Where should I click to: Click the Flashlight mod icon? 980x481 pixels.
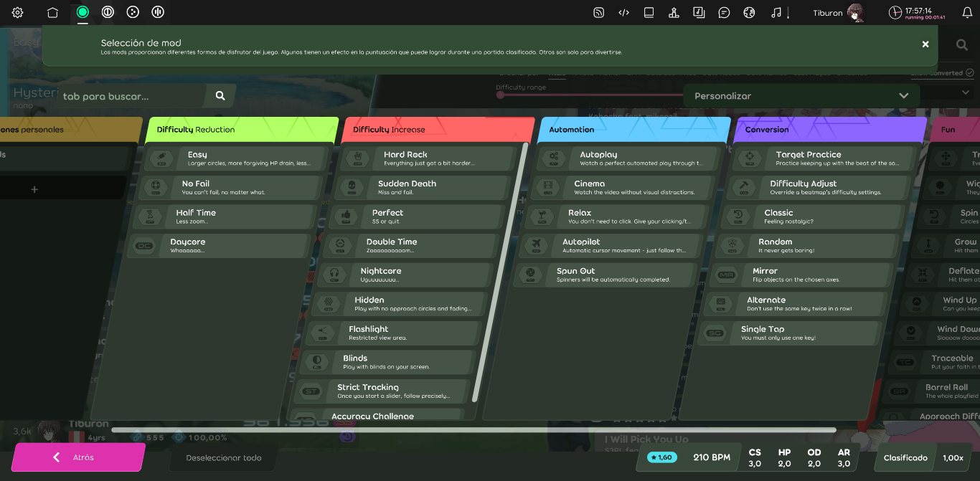pos(322,333)
